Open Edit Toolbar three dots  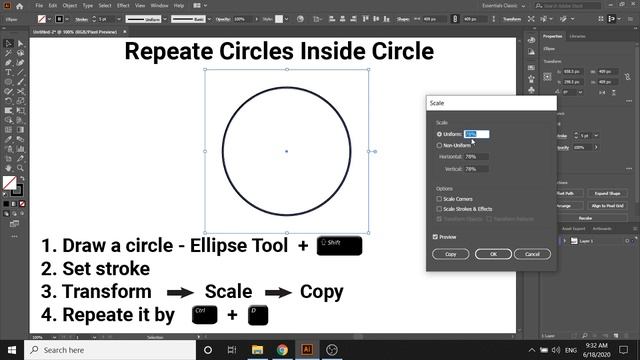pos(14,236)
